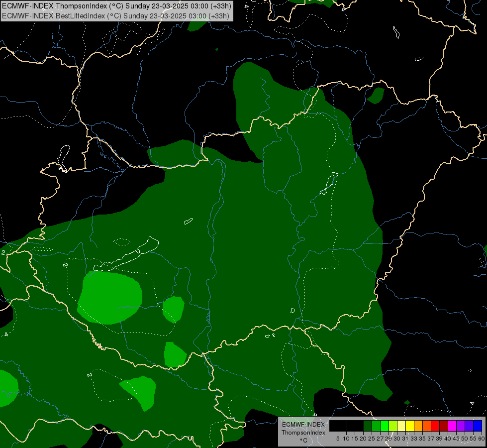
Task: Click the legend scale value 60
Action: (x=481, y=439)
